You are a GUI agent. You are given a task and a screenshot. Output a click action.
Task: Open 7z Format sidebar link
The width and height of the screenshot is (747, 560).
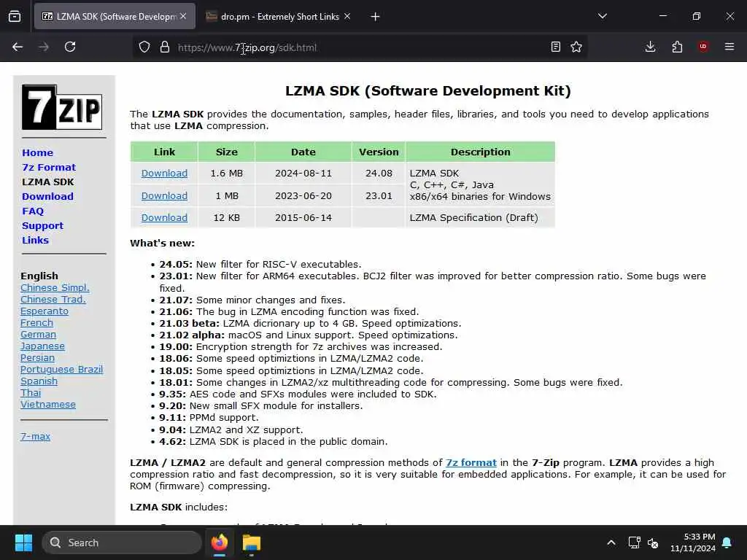49,168
